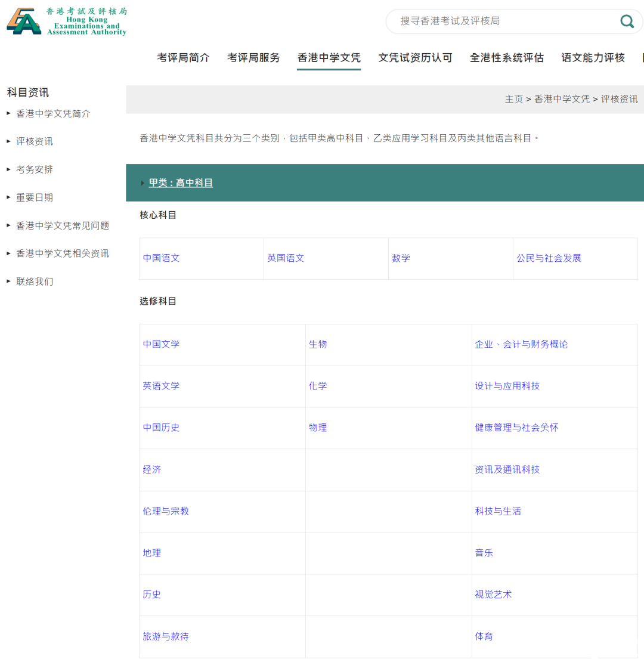Viewport: 644px width, 662px height.
Task: Open the 生物 subject link
Action: [x=318, y=344]
